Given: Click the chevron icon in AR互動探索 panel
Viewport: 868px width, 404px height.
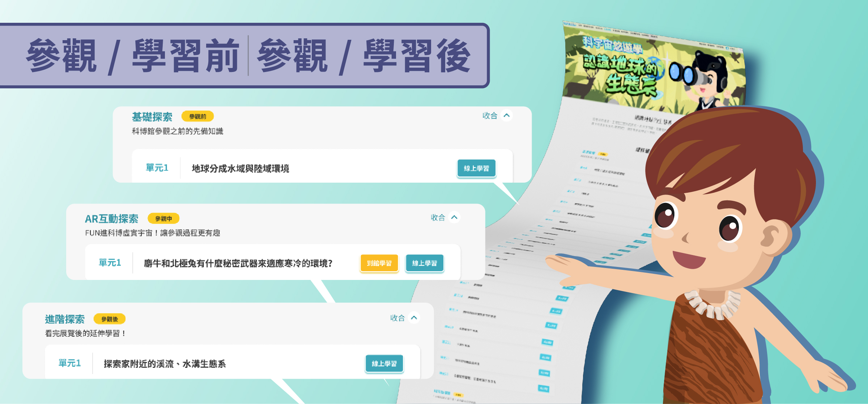Looking at the screenshot, I should (454, 217).
